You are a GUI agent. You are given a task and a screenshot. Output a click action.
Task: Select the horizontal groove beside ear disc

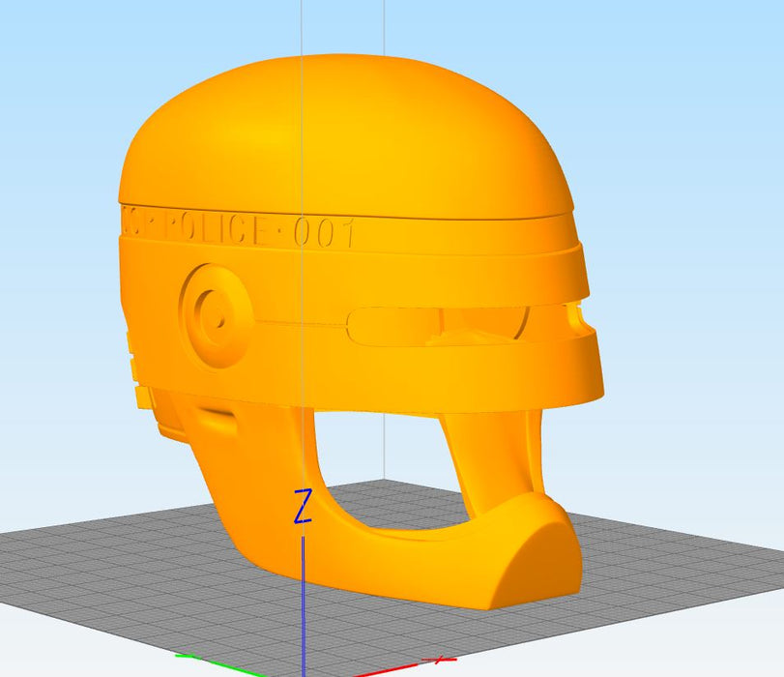click(x=300, y=323)
